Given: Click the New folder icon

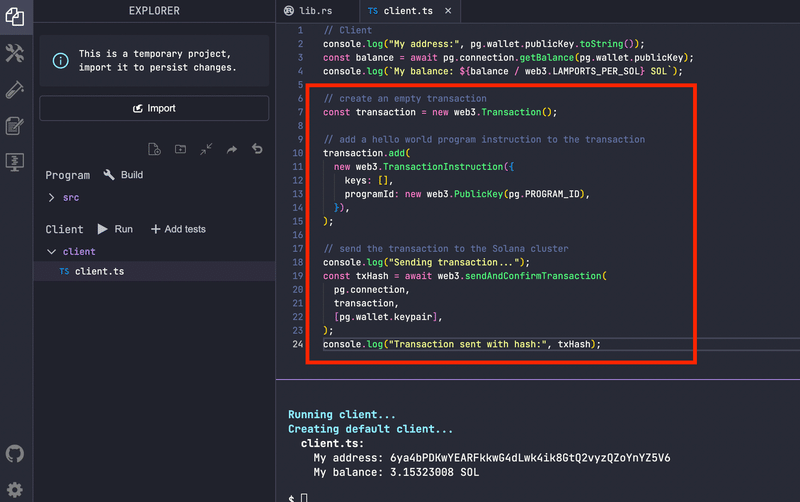Looking at the screenshot, I should coord(180,149).
